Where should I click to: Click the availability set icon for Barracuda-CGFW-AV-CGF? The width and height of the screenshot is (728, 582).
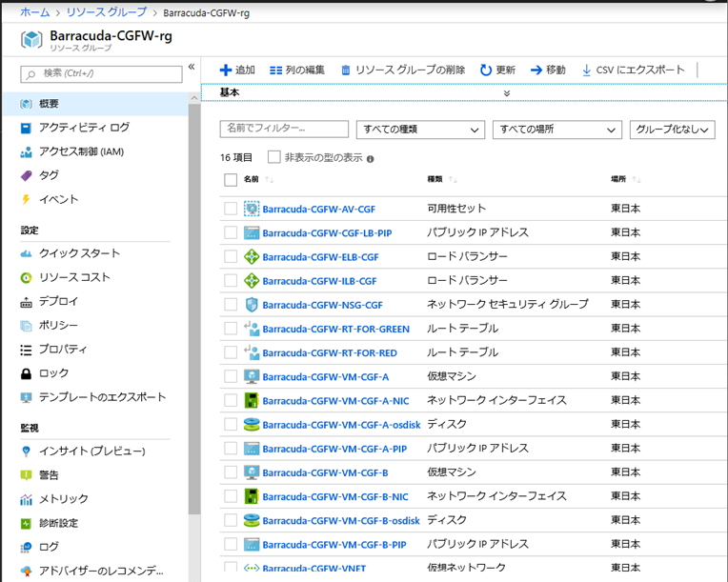coord(252,209)
